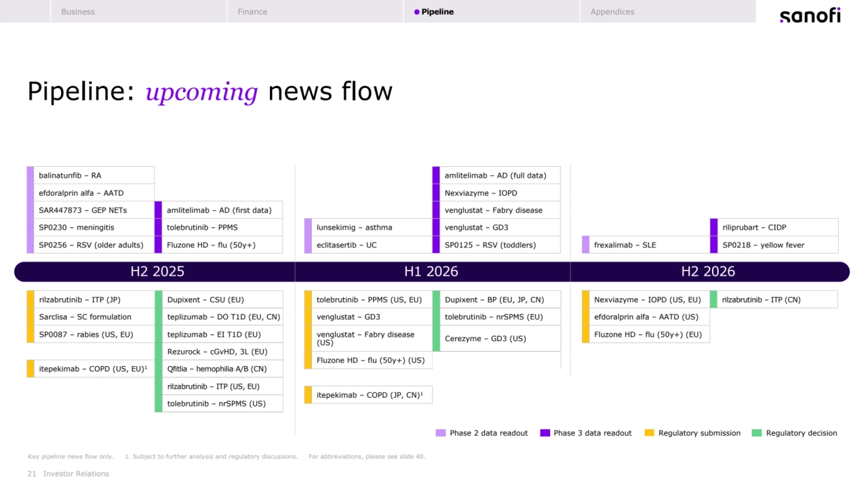Click 'efdoralprin alfa – AATD (US)' entry
Image resolution: width=868 pixels, height=488 pixels.
[646, 317]
